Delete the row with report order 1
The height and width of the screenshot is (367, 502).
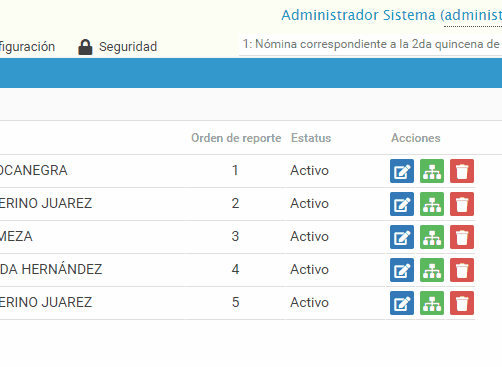coord(462,171)
